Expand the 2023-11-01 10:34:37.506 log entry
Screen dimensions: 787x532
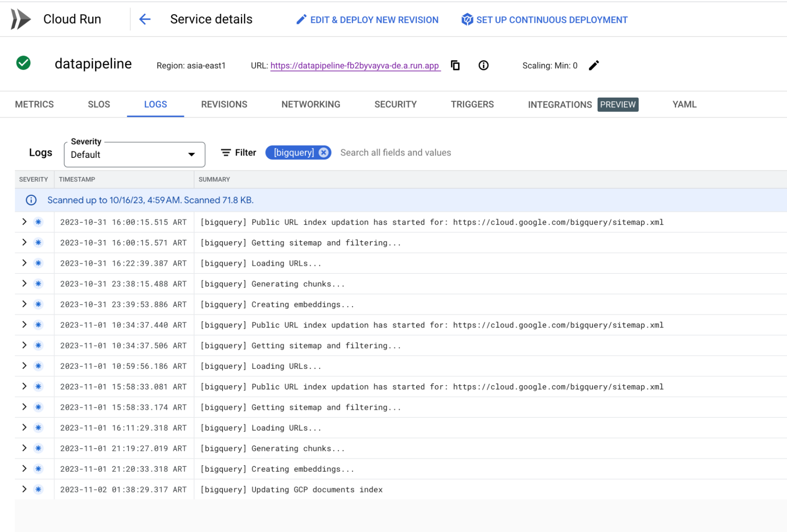[24, 345]
